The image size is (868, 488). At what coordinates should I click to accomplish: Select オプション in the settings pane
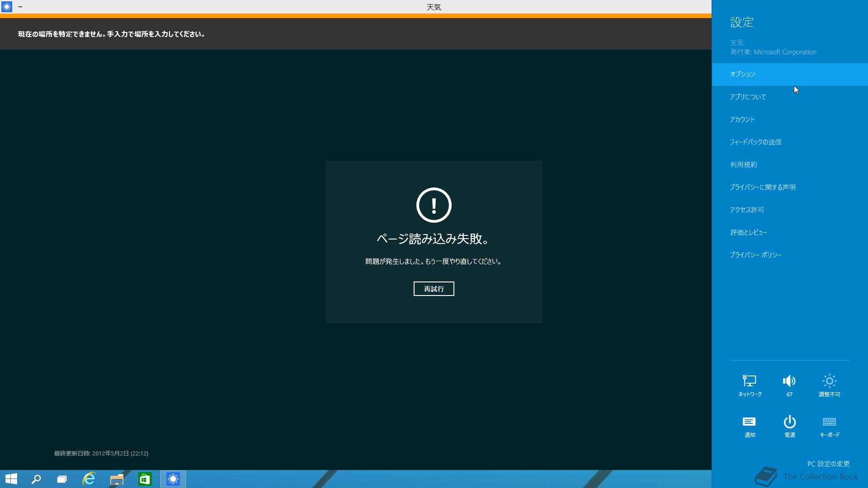[x=790, y=74]
